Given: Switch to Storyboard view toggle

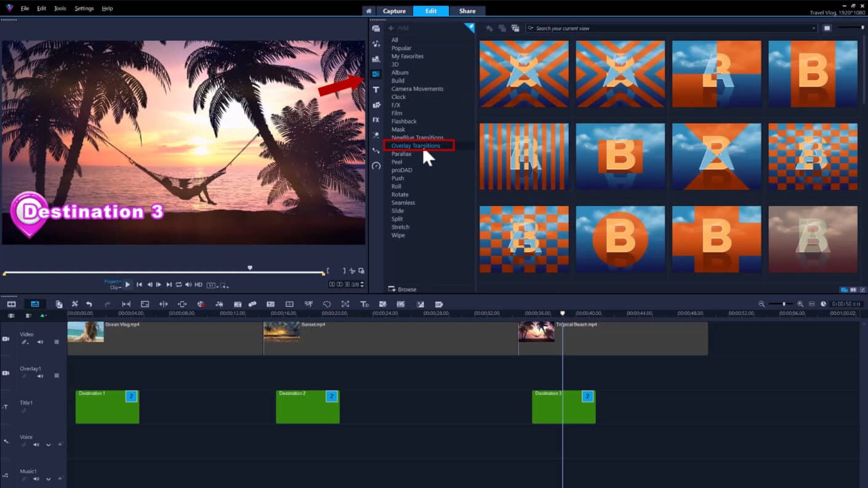Looking at the screenshot, I should coord(10,303).
